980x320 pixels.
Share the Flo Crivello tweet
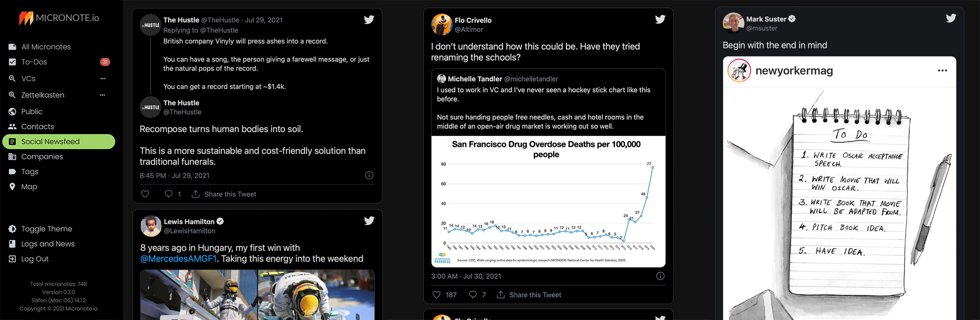(529, 295)
